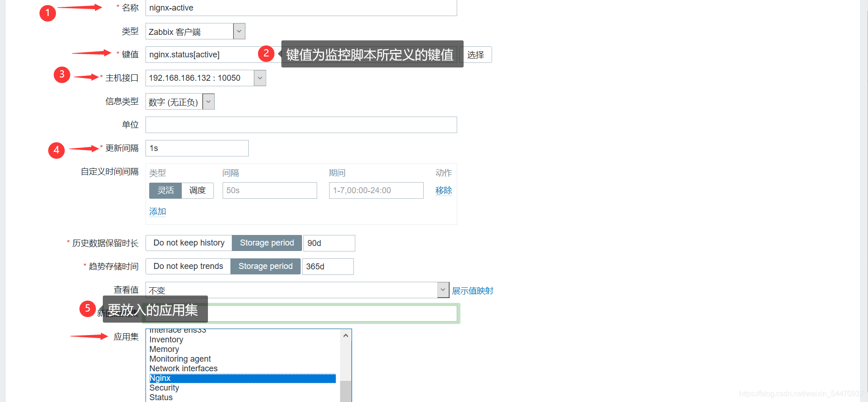
Task: Select the 调度 interval type toggle
Action: tap(198, 190)
